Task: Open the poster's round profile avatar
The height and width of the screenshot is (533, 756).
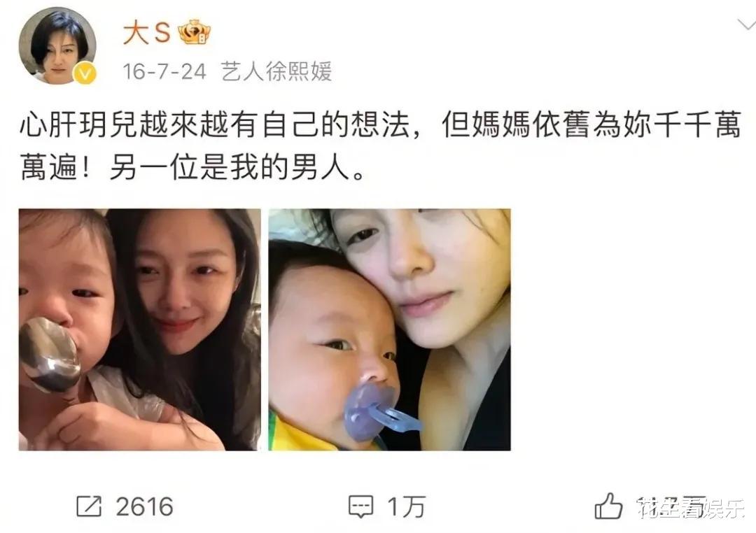Action: click(57, 46)
